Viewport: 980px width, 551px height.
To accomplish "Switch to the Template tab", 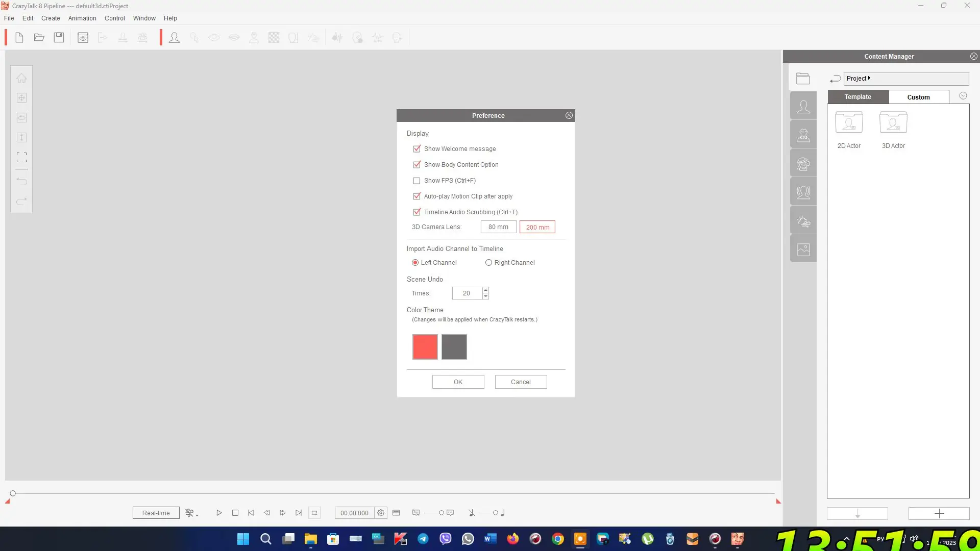I will tap(857, 97).
